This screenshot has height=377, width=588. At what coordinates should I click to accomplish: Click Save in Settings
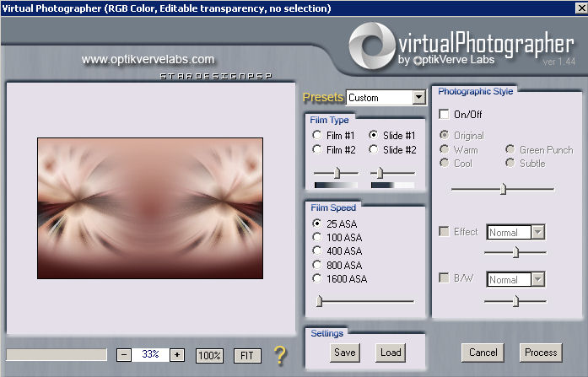coord(345,353)
